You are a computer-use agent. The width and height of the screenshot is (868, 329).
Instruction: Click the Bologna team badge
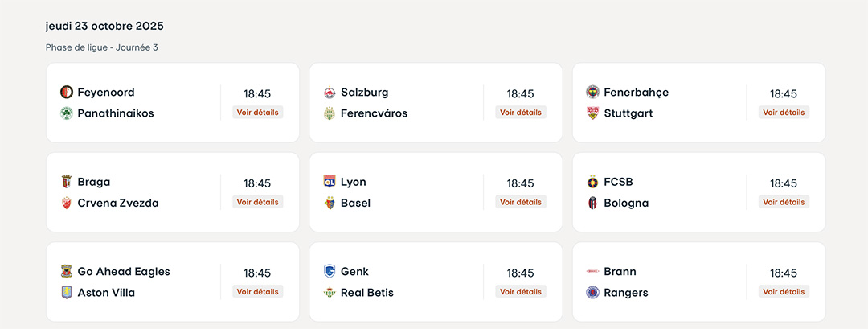(593, 203)
